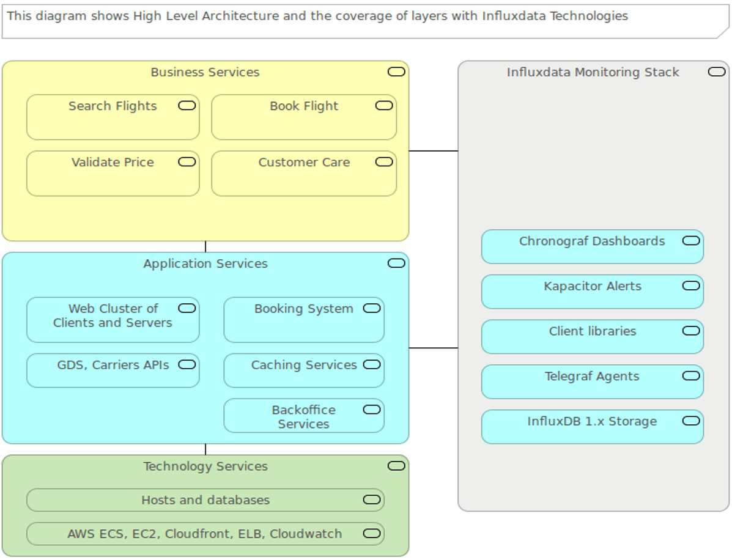
Task: Click the service icon on Booking System
Action: 371,308
